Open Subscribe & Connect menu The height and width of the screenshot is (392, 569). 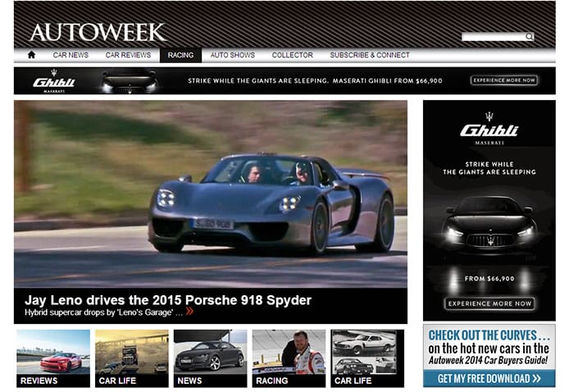[x=370, y=55]
